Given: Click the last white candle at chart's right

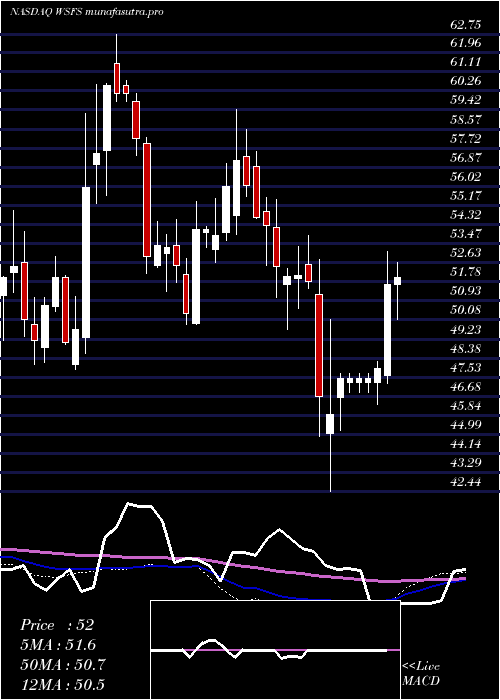Looking at the screenshot, I should 397,281.
